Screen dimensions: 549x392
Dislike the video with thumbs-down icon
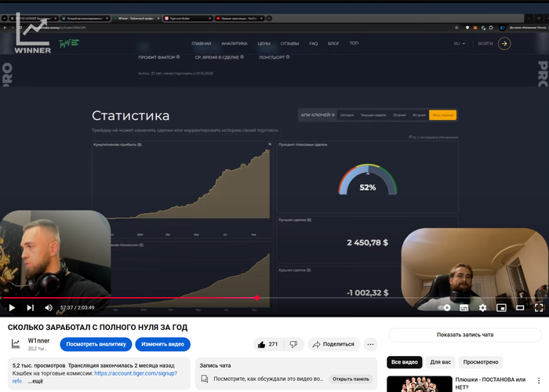[294, 344]
